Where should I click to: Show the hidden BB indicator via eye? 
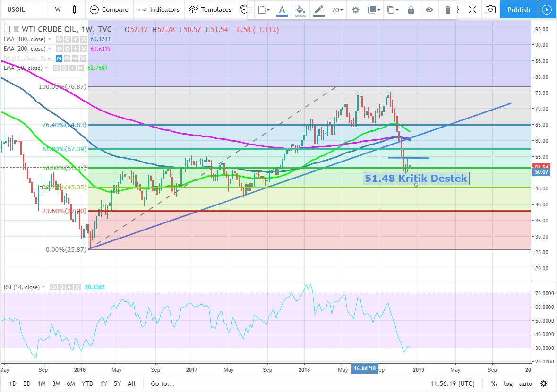(60, 58)
